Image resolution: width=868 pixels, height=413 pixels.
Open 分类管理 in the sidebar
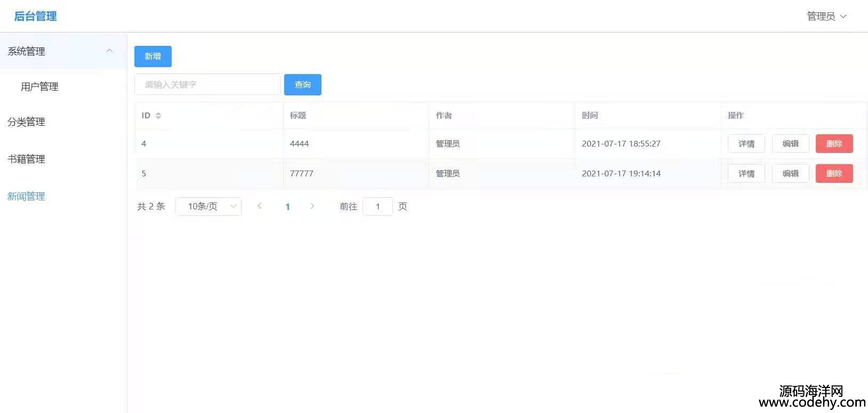[26, 122]
